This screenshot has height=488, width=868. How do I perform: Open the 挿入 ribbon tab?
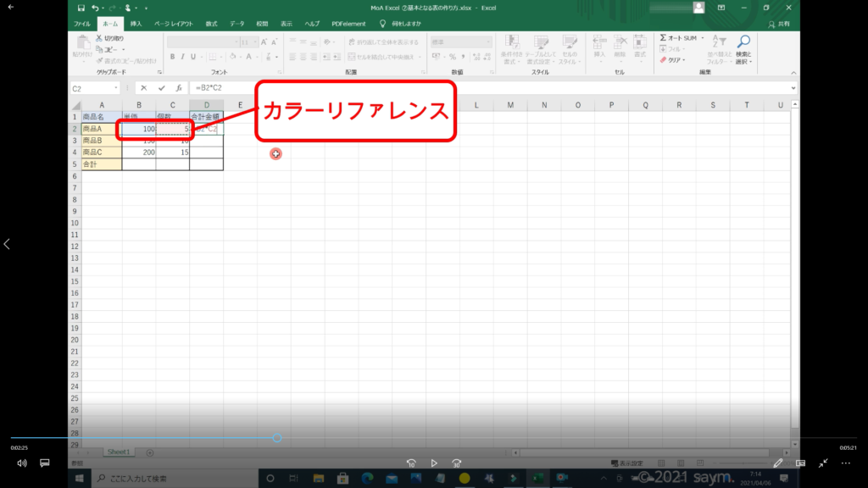click(136, 24)
